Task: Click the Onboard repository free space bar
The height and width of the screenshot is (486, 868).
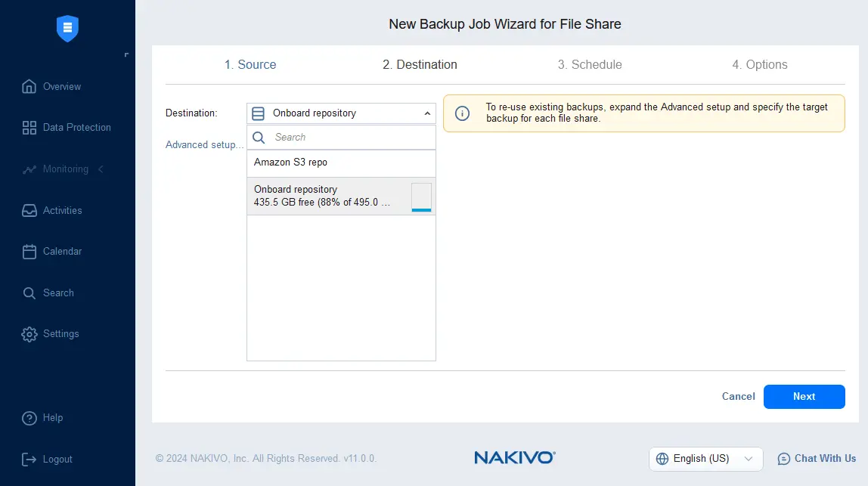Action: (421, 197)
